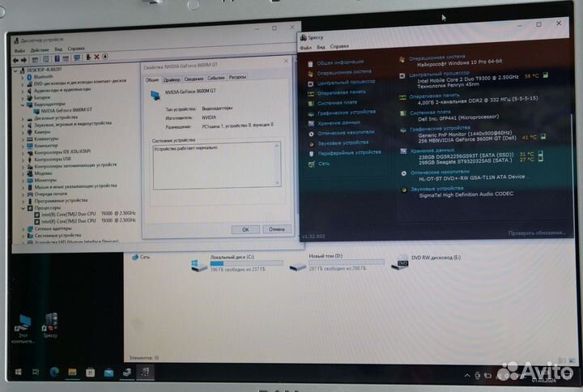The image size is (583, 392).
Task: Click the update driver toolbar icon
Action: 88,57
